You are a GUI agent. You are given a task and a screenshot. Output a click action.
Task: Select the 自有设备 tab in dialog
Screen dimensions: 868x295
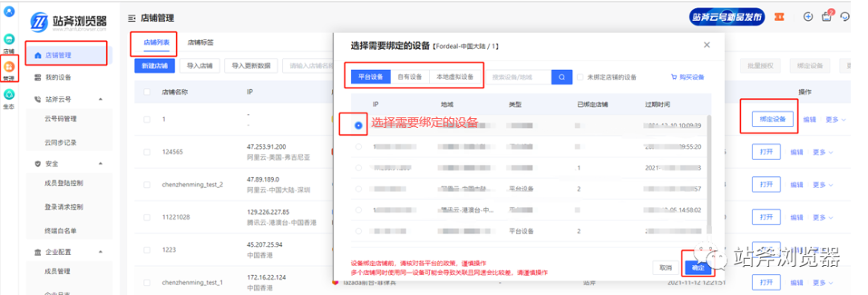click(x=410, y=77)
